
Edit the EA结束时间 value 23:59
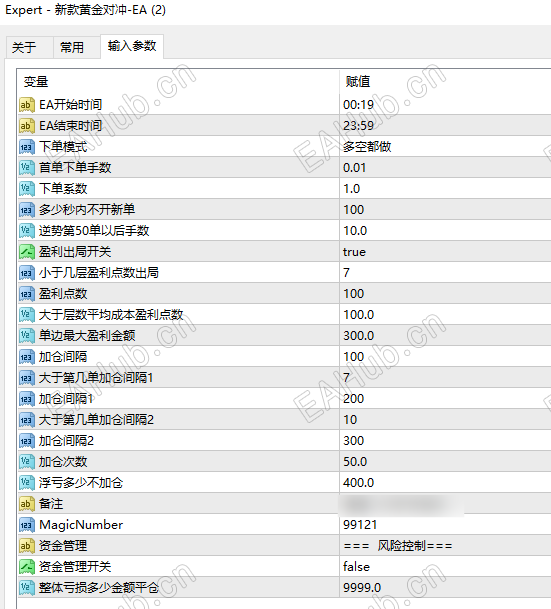point(358,125)
